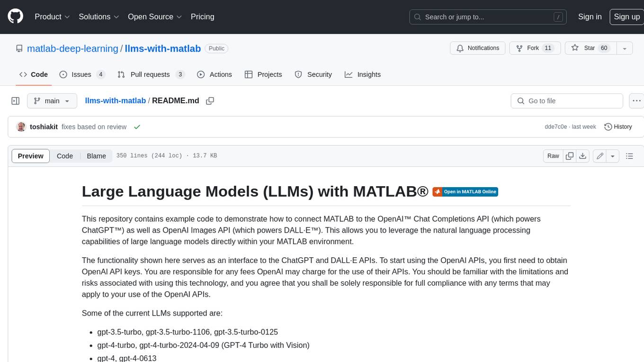The image size is (644, 362).
Task: Expand the Open Source menu
Action: [155, 17]
